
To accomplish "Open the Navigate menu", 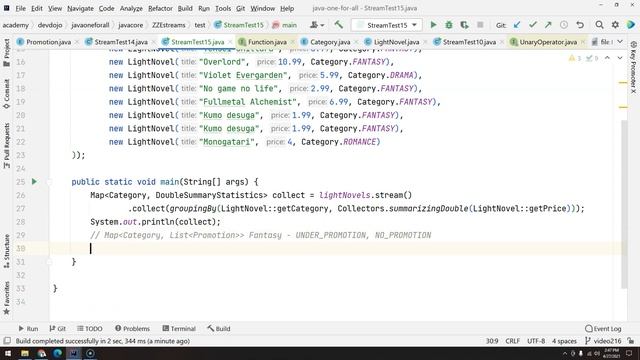I will click(x=80, y=8).
